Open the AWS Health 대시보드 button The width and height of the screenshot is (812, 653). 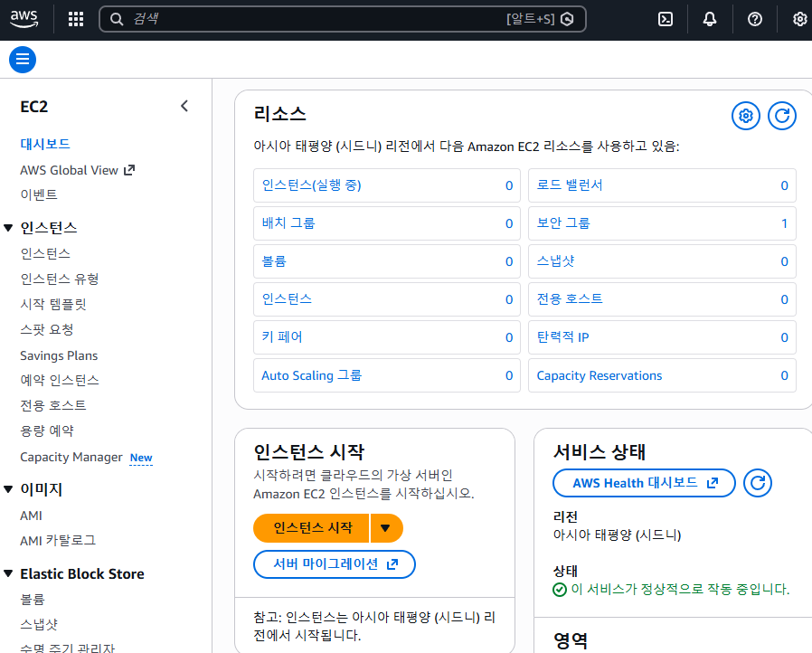[x=644, y=483]
